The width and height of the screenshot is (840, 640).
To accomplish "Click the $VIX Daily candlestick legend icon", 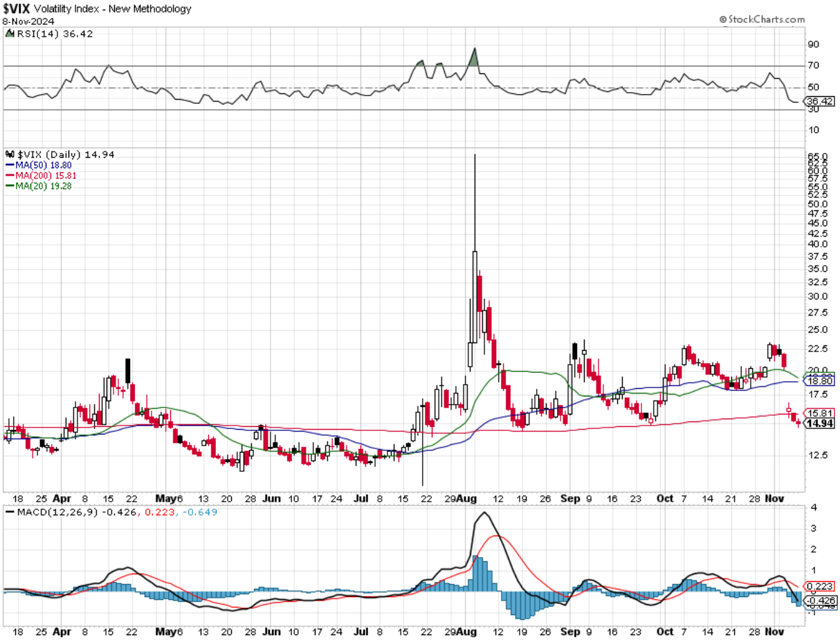I will [x=10, y=154].
